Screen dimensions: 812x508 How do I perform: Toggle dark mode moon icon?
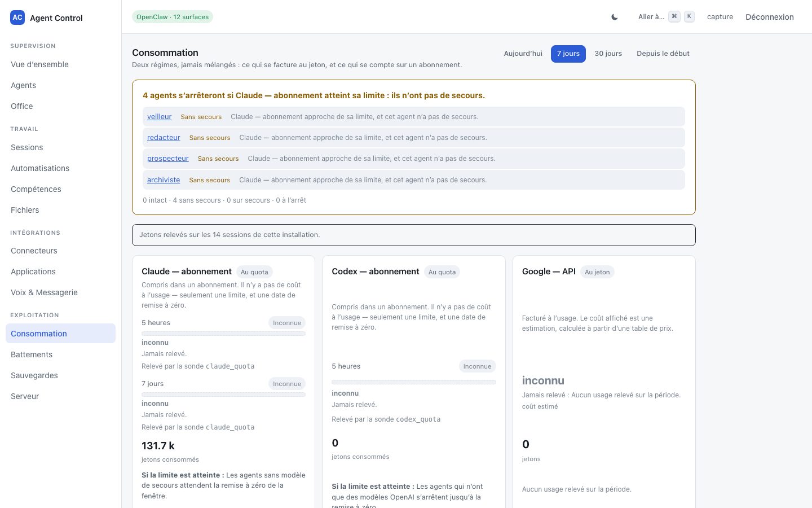point(615,17)
